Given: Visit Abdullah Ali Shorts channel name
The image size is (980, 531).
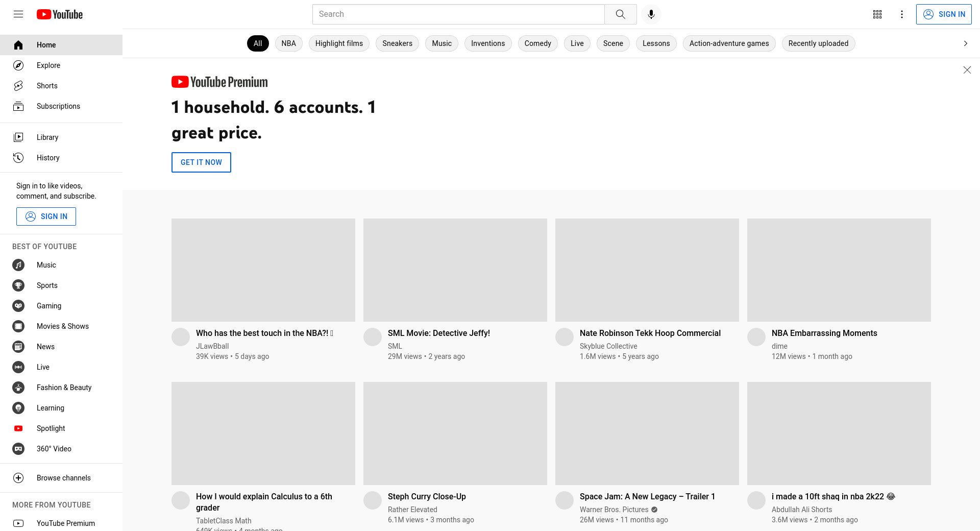Looking at the screenshot, I should (x=802, y=510).
